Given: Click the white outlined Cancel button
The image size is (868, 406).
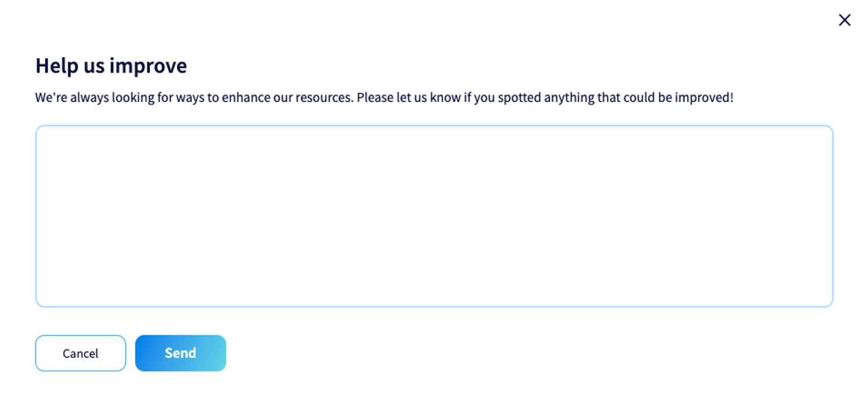Looking at the screenshot, I should click(80, 353).
